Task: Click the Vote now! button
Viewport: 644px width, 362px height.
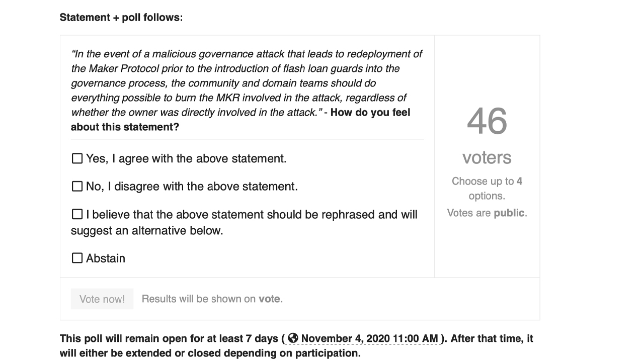Action: click(x=102, y=299)
